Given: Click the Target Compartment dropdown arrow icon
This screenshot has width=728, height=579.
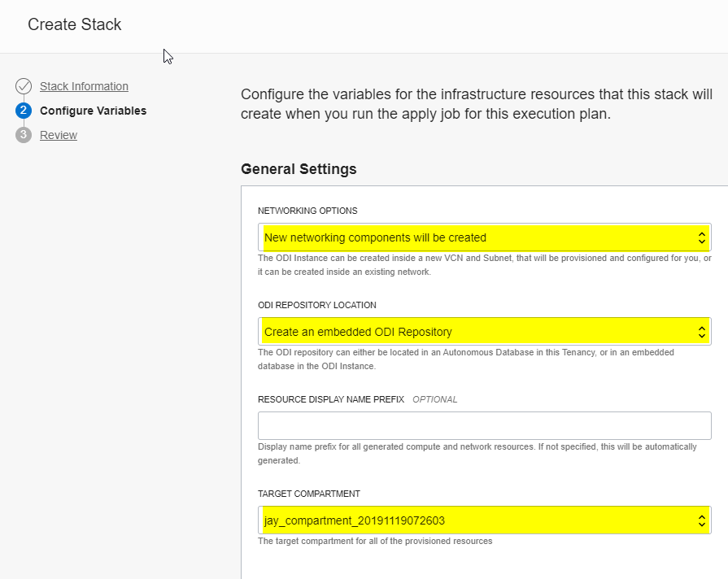Looking at the screenshot, I should click(702, 520).
